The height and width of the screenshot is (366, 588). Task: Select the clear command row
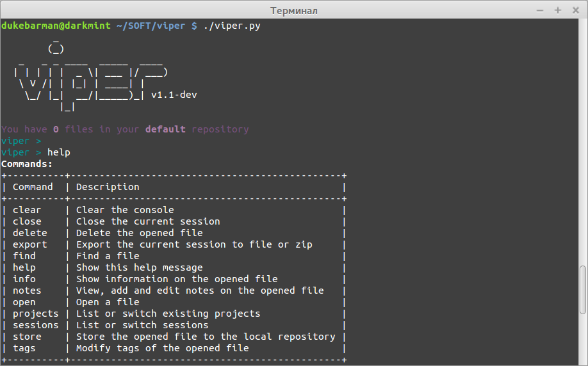pyautogui.click(x=174, y=210)
